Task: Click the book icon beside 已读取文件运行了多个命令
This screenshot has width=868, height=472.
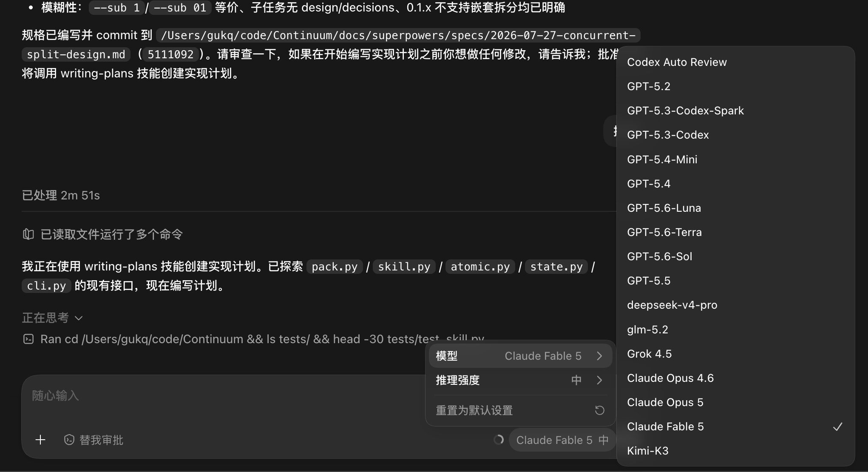Action: 28,234
